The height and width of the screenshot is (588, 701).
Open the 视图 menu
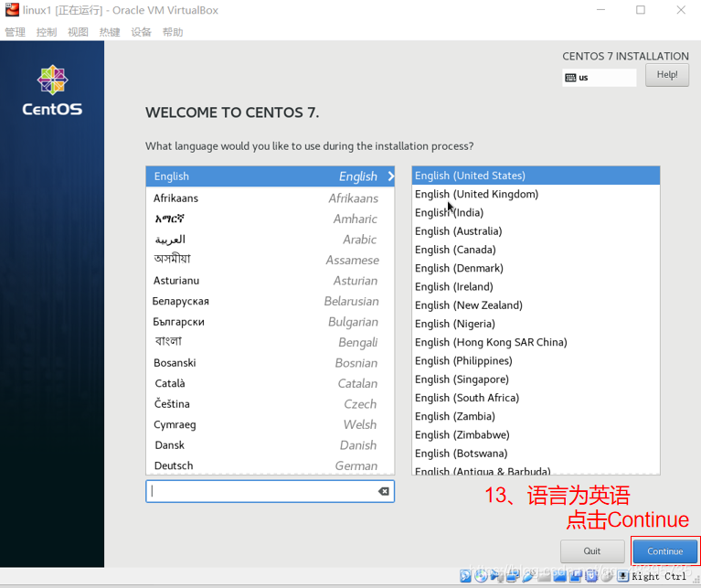[x=78, y=32]
